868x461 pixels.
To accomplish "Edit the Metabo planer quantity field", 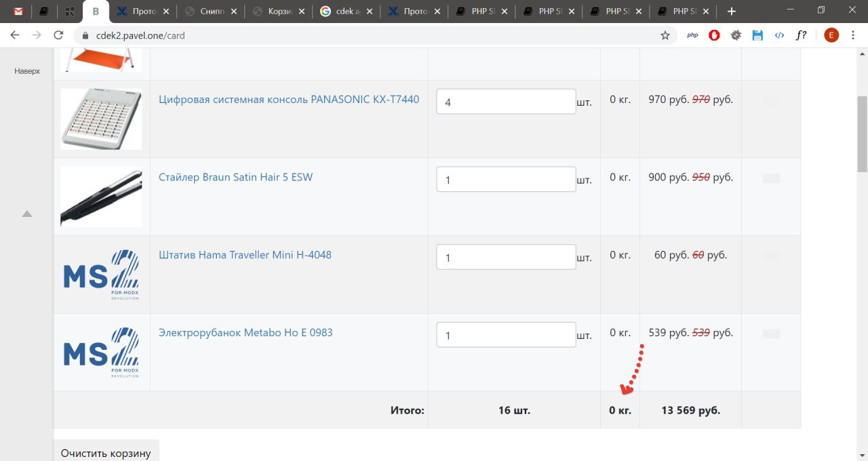I will click(x=506, y=335).
